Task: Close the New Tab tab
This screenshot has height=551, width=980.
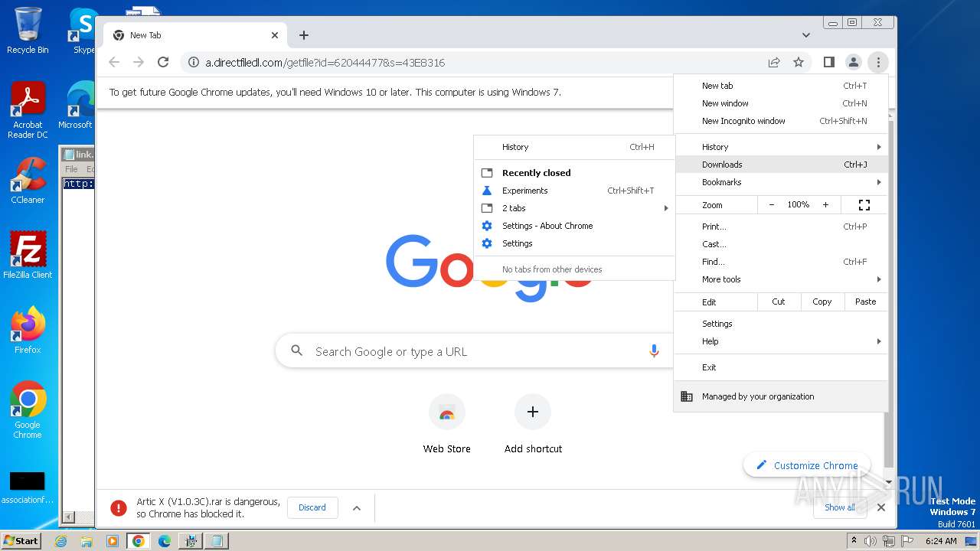Action: pyautogui.click(x=275, y=35)
